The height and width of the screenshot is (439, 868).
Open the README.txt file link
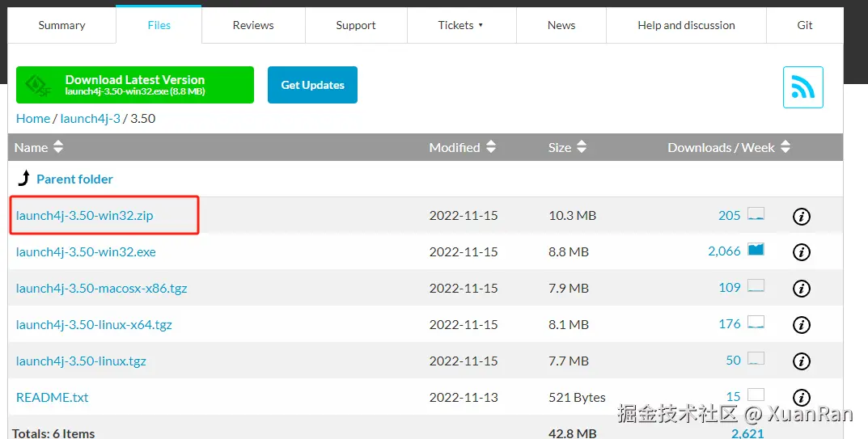click(53, 398)
